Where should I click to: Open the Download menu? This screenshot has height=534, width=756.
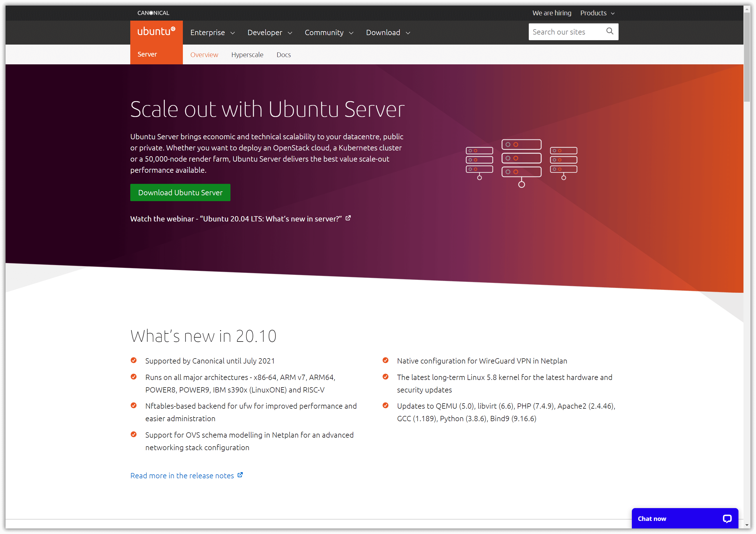click(388, 32)
